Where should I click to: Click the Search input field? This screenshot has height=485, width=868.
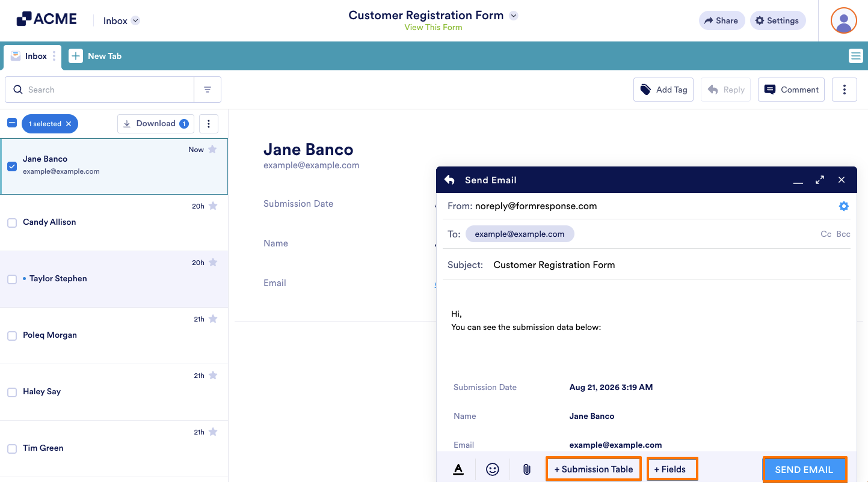pyautogui.click(x=100, y=90)
